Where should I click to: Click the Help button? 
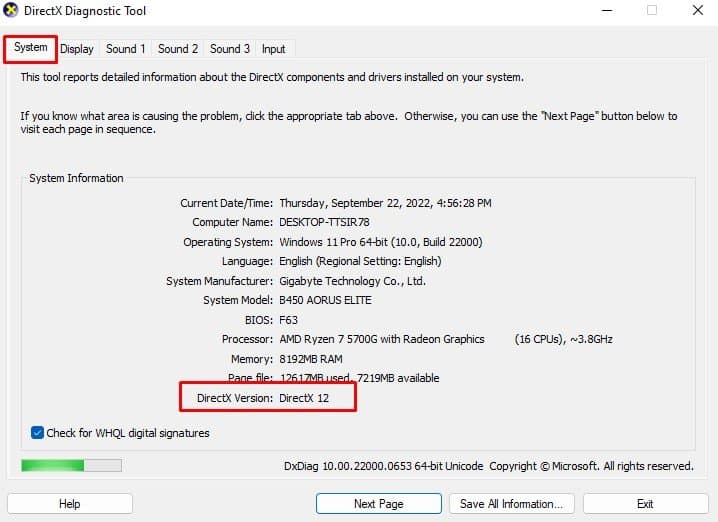(x=70, y=504)
